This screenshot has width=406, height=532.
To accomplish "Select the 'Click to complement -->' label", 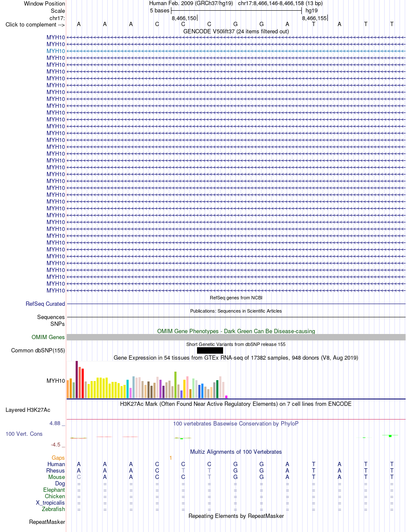I will tap(35, 24).
